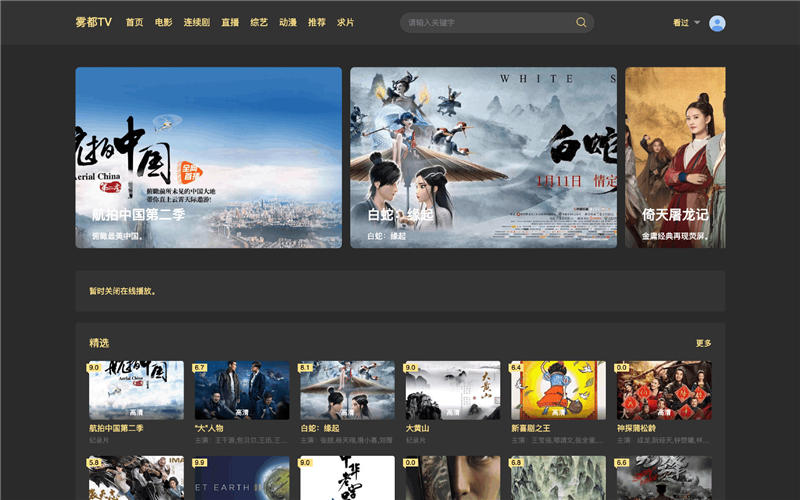800x500 pixels.
Task: Open the user avatar icon
Action: tap(717, 23)
